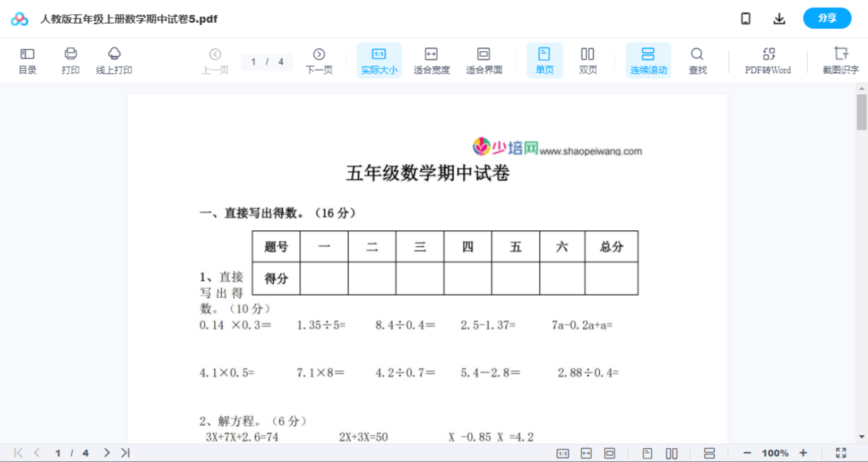Disable 连续滚动 continuous scrolling

point(648,60)
